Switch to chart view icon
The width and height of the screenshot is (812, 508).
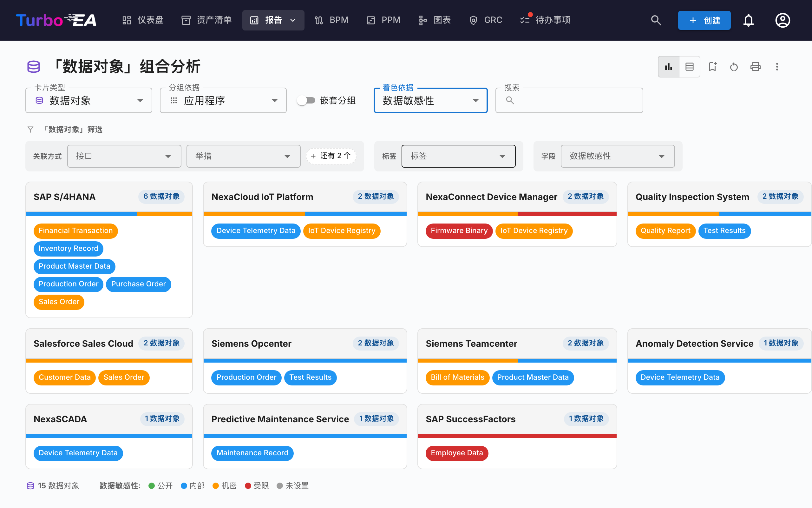668,67
